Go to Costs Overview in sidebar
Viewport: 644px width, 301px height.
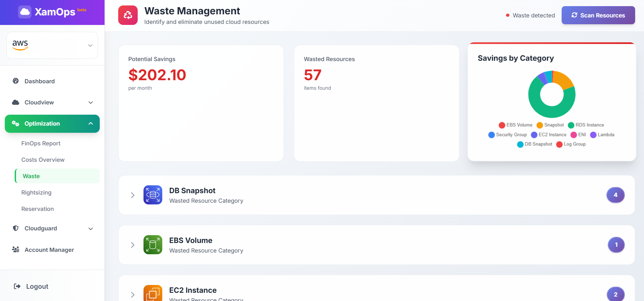pos(43,160)
